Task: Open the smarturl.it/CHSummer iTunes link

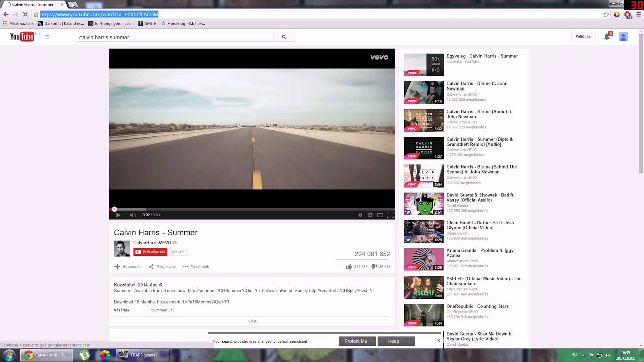Action: [x=224, y=291]
